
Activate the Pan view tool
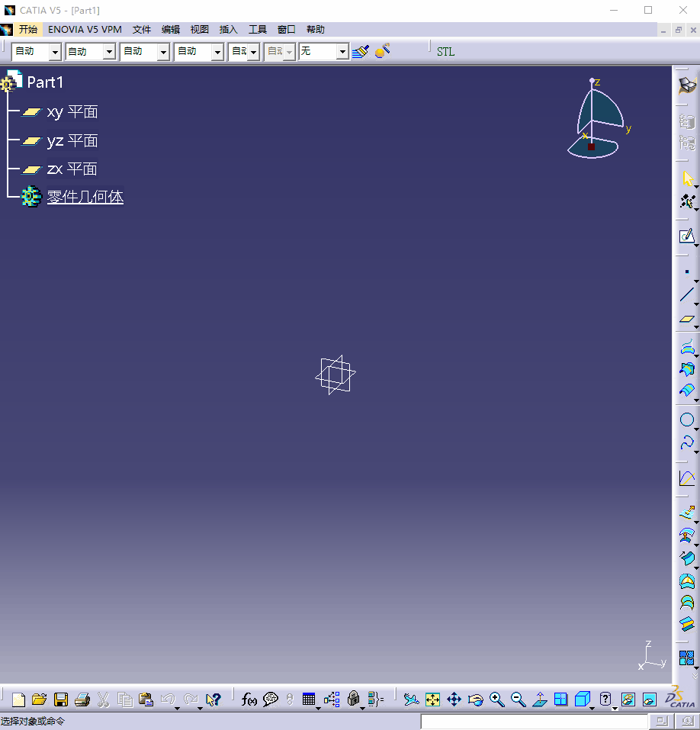454,699
